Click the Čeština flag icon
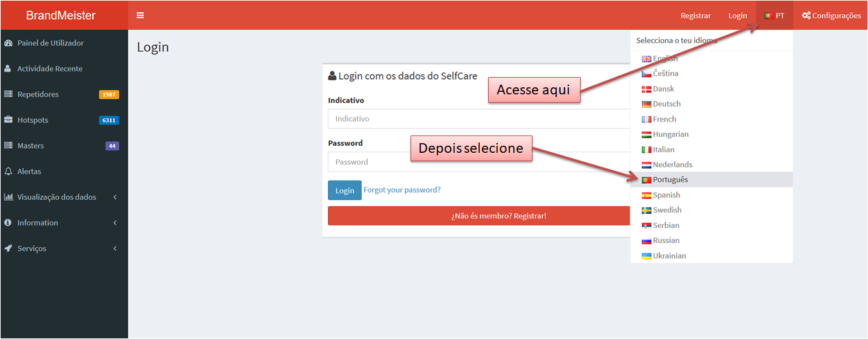Image resolution: width=868 pixels, height=339 pixels. [647, 74]
